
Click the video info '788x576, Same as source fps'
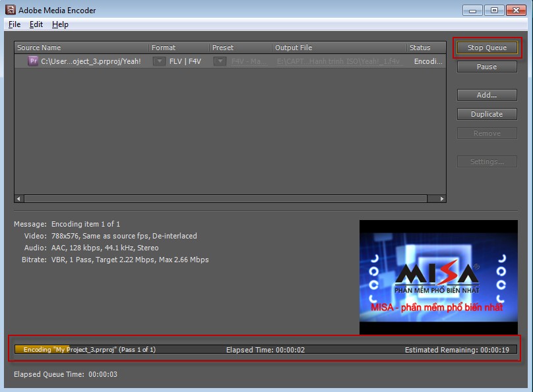click(x=100, y=236)
